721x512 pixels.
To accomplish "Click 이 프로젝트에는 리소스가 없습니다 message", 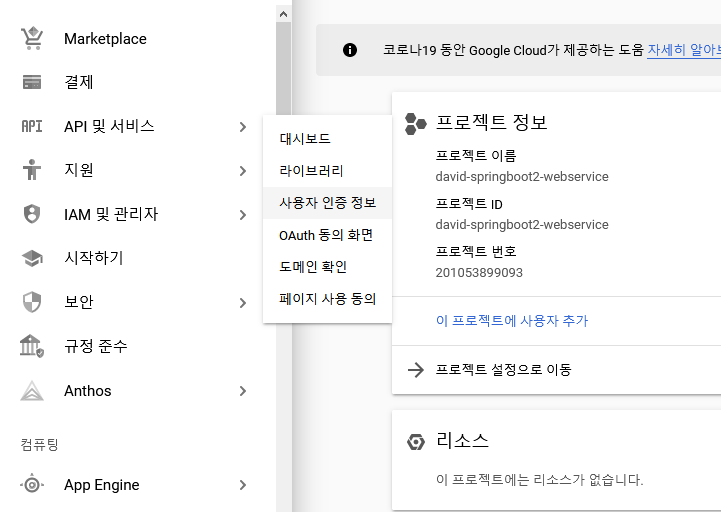I will pos(539,480).
